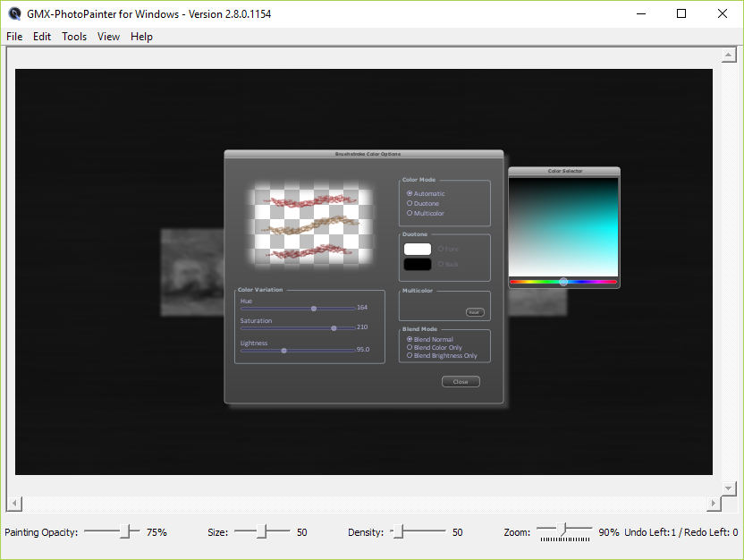Close the Brushstroke Color Options dialog
The height and width of the screenshot is (560, 744).
(461, 381)
